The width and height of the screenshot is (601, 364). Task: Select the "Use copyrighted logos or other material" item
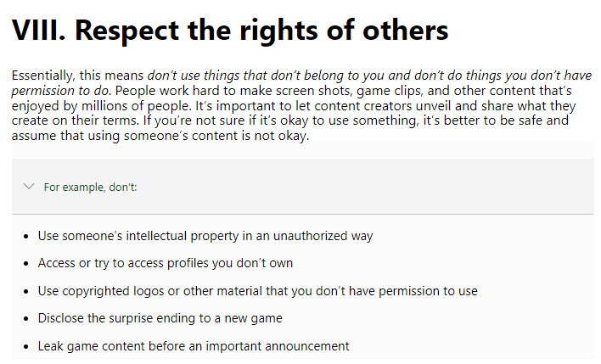pos(257,291)
